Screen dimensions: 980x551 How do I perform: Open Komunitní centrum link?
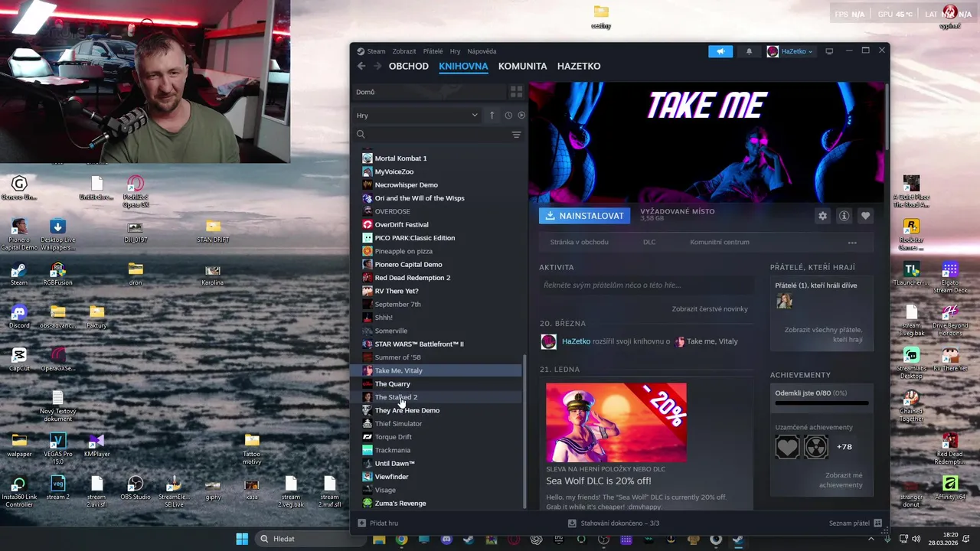point(720,243)
